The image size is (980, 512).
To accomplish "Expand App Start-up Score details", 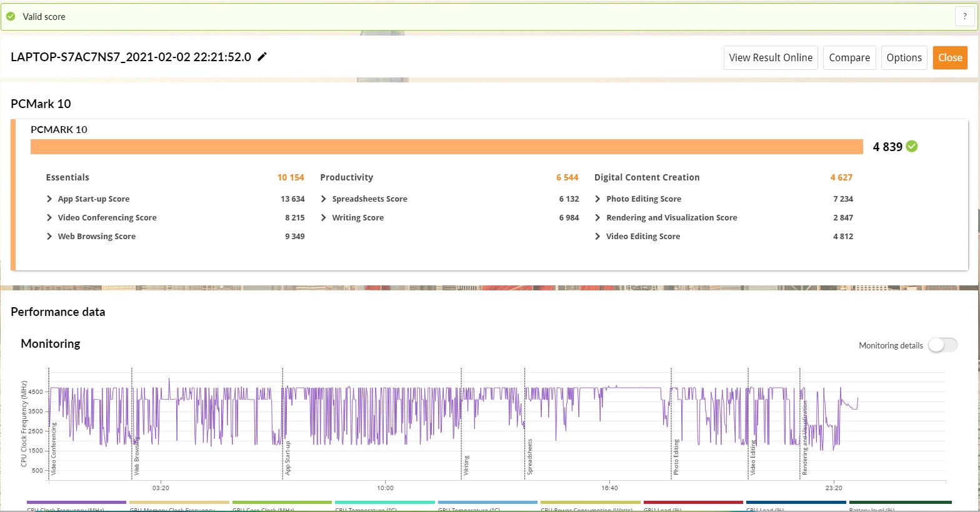I will pos(49,199).
